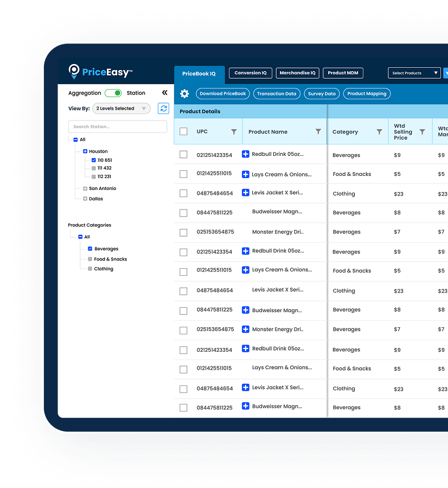Open the Category column filter

point(379,132)
